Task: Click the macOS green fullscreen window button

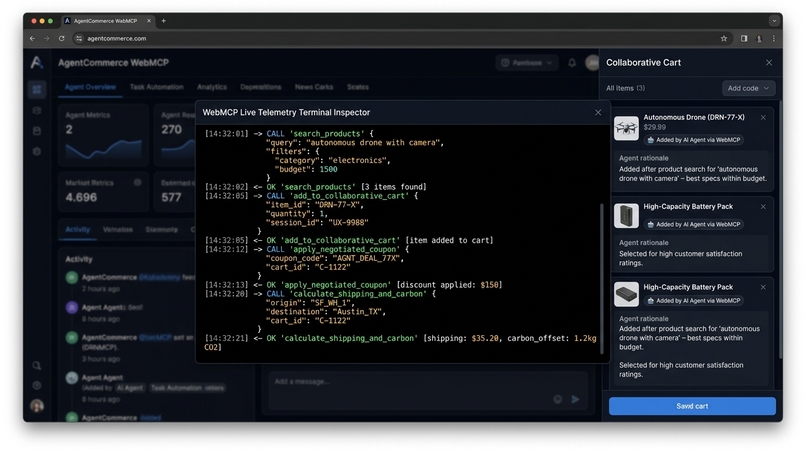Action: tap(50, 21)
